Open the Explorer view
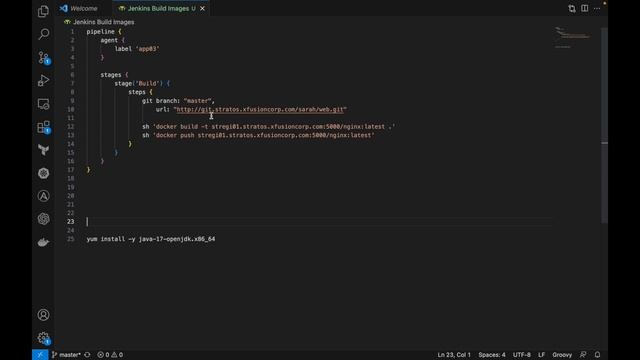This screenshot has width=640, height=360. 43,11
